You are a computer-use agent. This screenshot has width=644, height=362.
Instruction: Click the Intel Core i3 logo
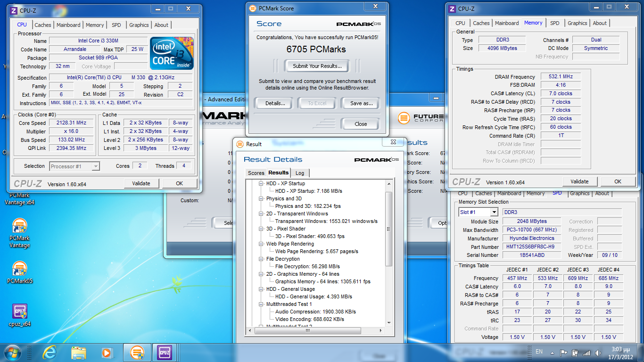172,53
